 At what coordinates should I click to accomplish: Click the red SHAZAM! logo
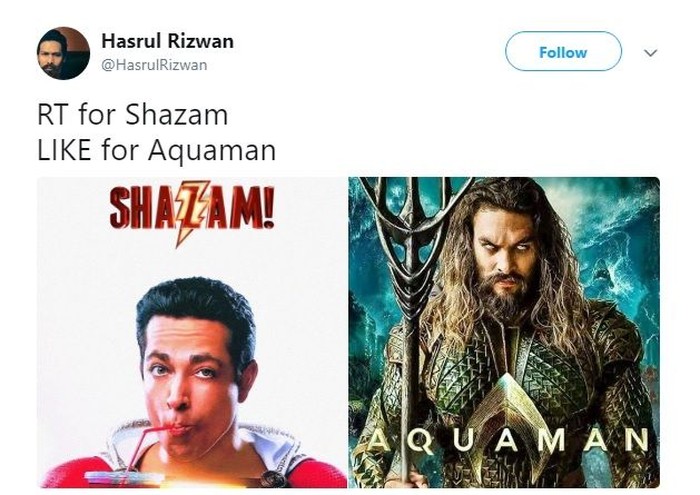192,210
